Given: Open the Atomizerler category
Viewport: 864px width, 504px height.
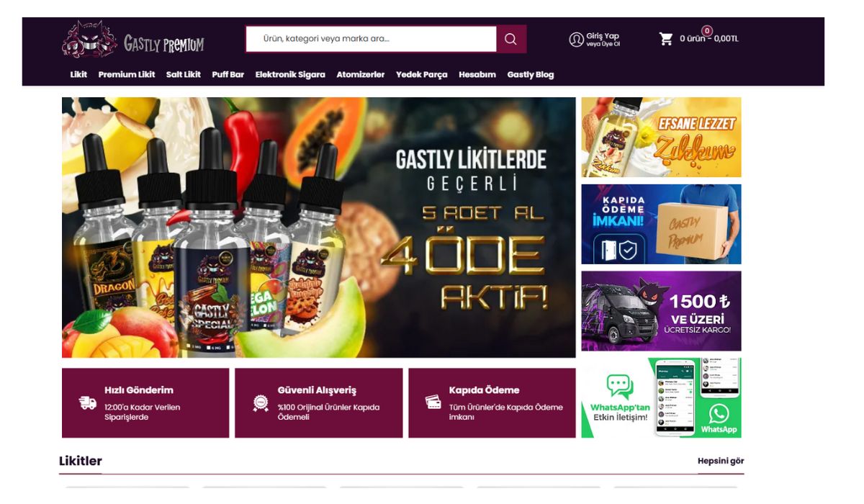Looking at the screenshot, I should coord(361,75).
